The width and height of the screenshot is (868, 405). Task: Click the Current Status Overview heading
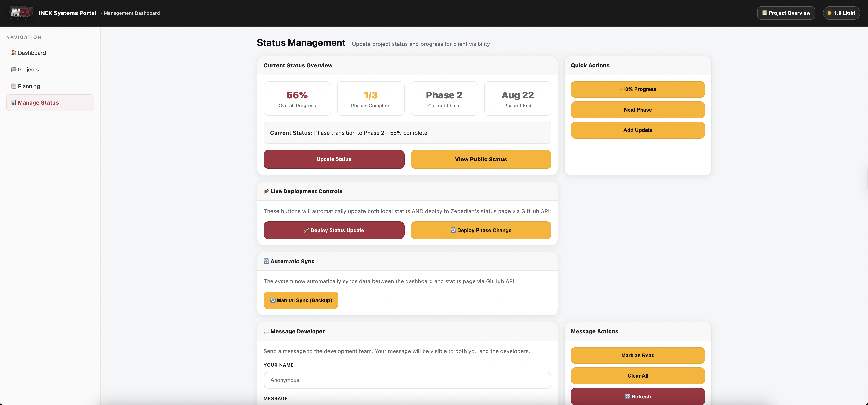(x=298, y=65)
